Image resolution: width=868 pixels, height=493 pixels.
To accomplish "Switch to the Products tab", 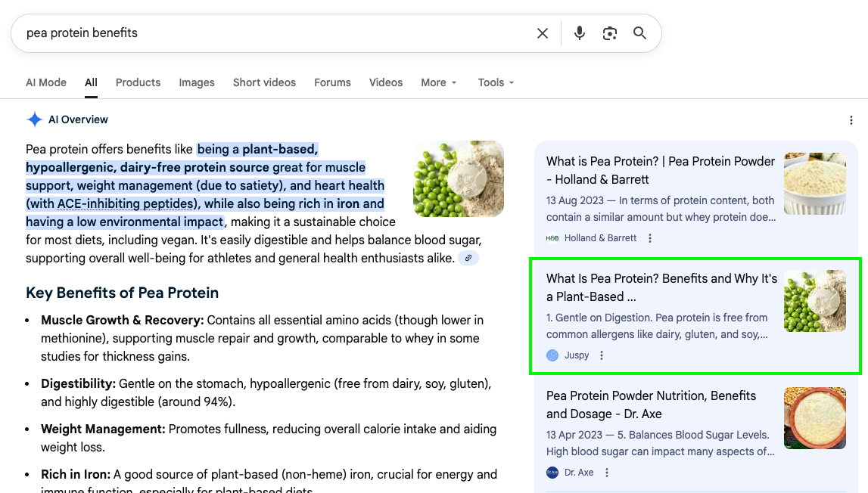I will [138, 82].
